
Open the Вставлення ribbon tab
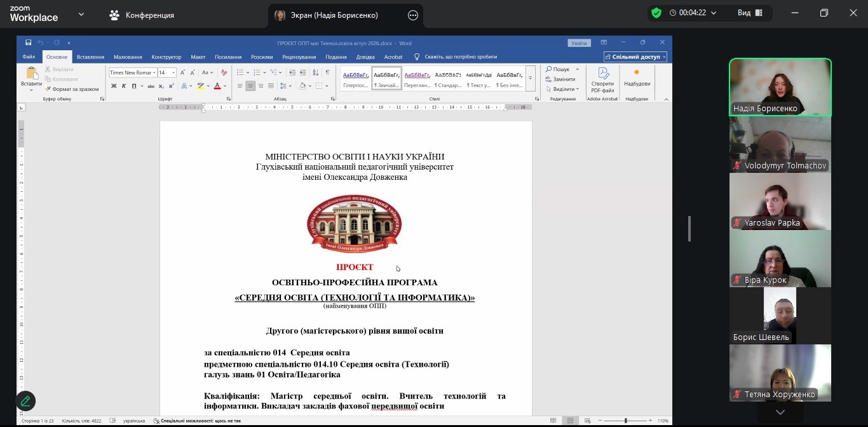90,57
